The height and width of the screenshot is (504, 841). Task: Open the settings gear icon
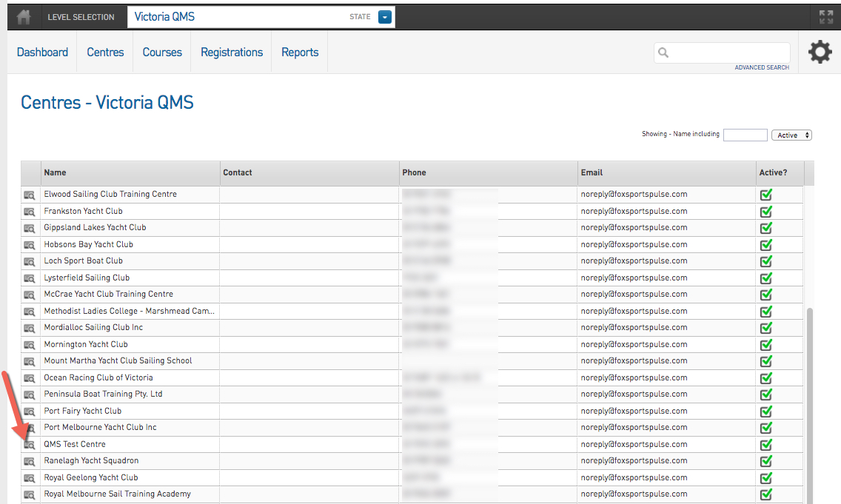(820, 52)
